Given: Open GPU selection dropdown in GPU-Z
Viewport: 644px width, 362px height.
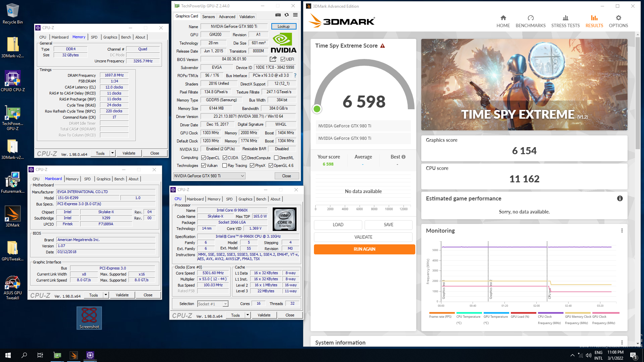Looking at the screenshot, I should 209,176.
